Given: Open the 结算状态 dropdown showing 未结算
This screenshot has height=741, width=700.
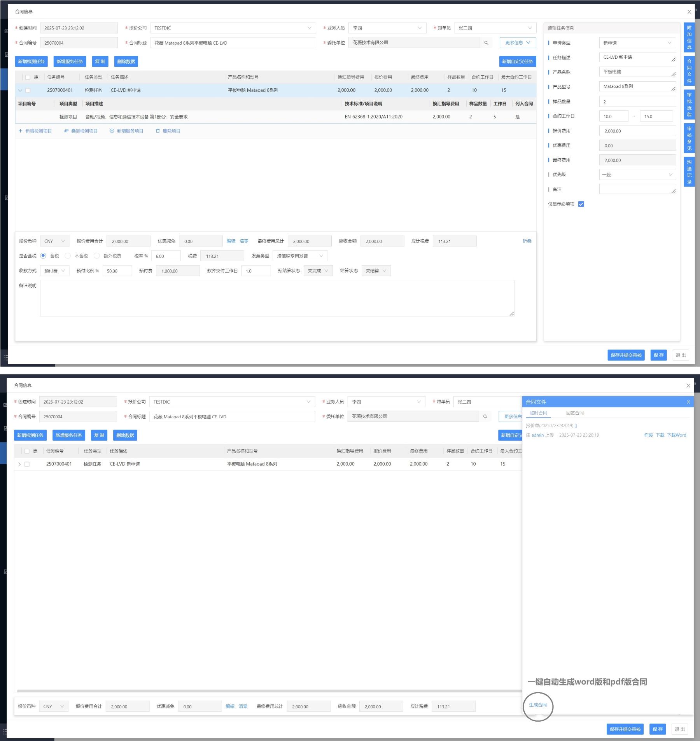Looking at the screenshot, I should (x=376, y=271).
